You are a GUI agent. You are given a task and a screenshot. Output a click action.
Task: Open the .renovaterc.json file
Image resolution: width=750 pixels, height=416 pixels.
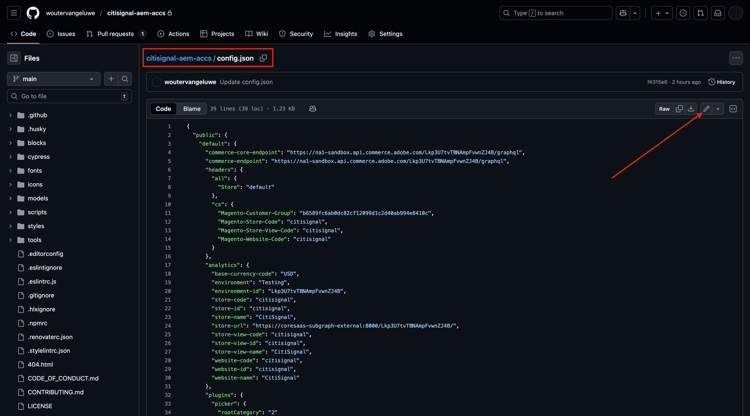point(50,337)
